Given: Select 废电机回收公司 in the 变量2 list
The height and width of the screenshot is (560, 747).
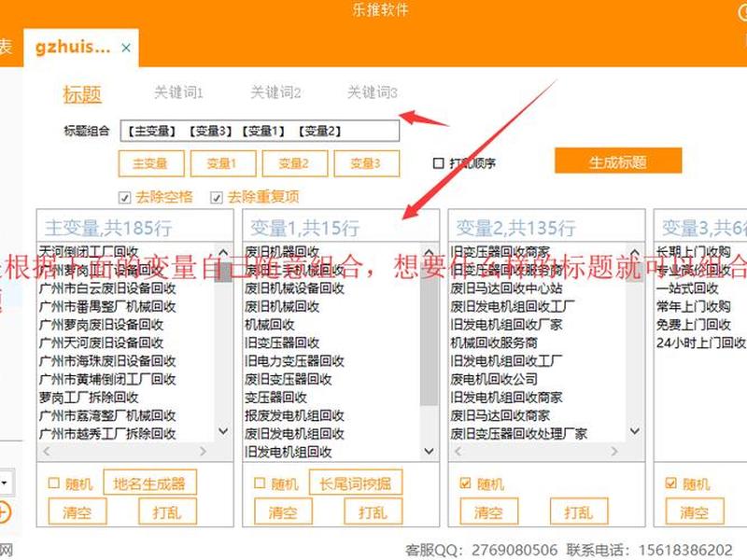Looking at the screenshot, I should 494,379.
